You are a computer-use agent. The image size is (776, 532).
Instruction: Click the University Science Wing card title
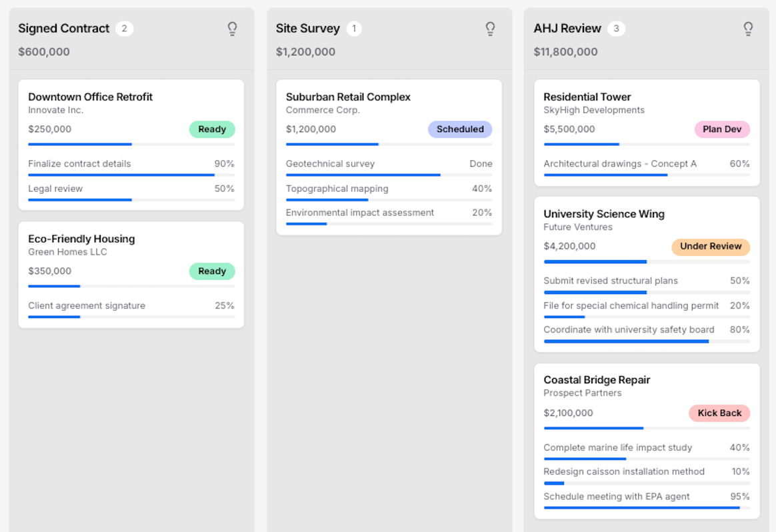[x=603, y=214]
